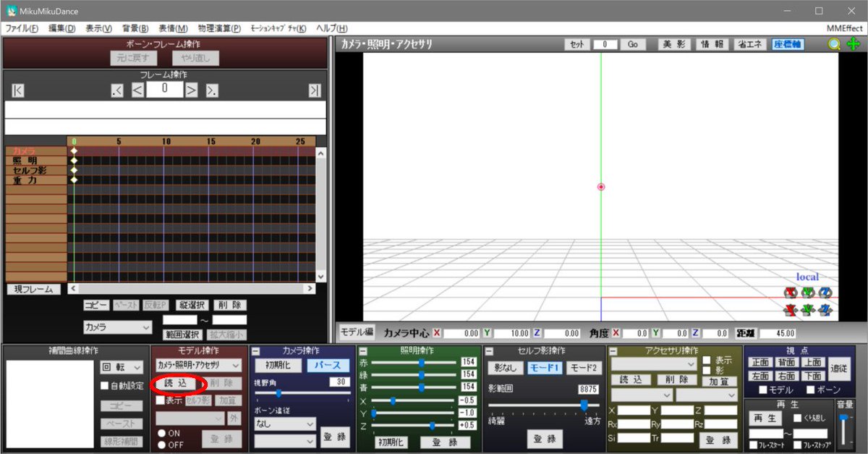Viewport: 868px width, 454px height.
Task: Open the なし bone-follow dropdown
Action: coord(284,424)
